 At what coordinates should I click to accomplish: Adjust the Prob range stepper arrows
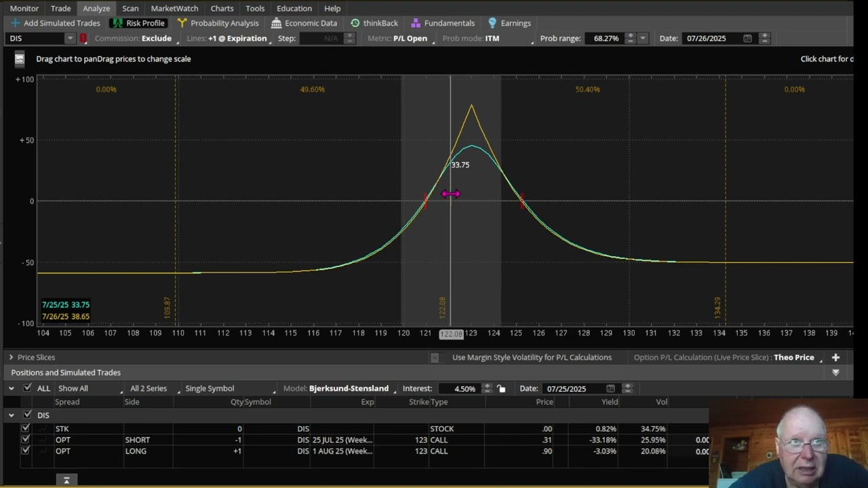tap(630, 39)
